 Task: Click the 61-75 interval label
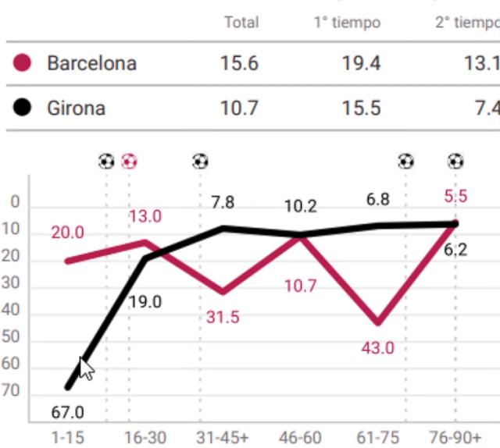[378, 437]
